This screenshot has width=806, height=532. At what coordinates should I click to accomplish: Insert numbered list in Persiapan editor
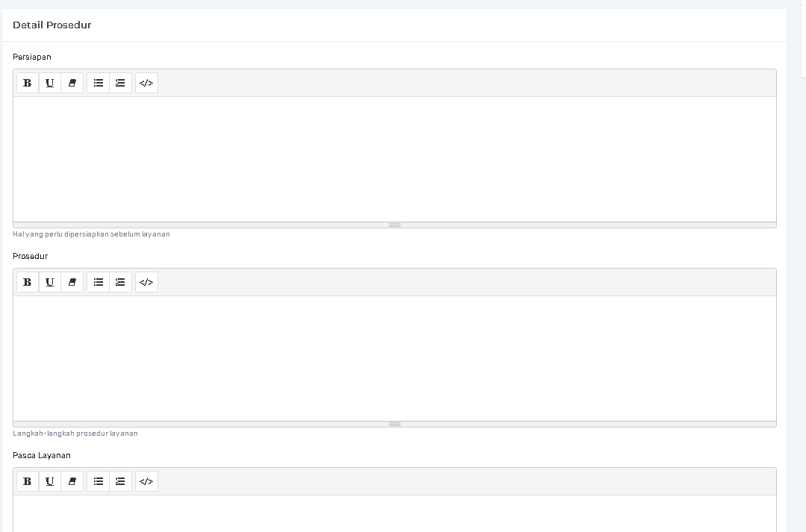120,83
